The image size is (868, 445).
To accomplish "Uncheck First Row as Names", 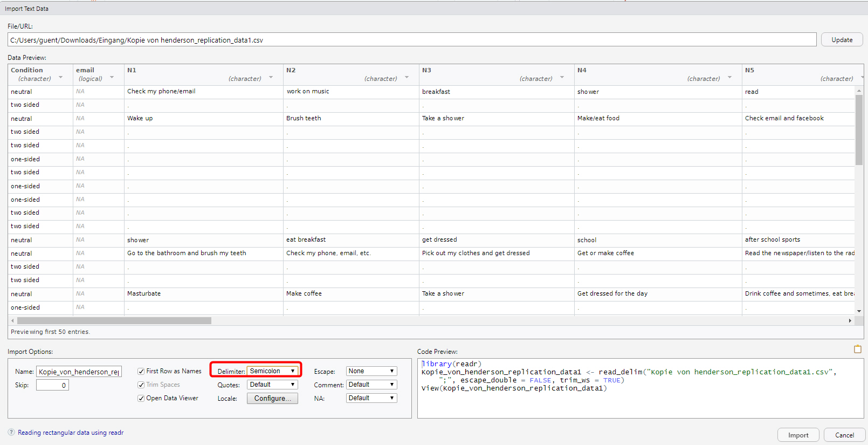I will pyautogui.click(x=141, y=371).
